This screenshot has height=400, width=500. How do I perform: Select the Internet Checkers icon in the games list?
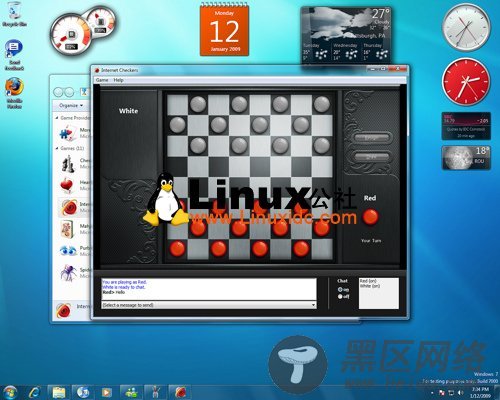click(x=69, y=207)
